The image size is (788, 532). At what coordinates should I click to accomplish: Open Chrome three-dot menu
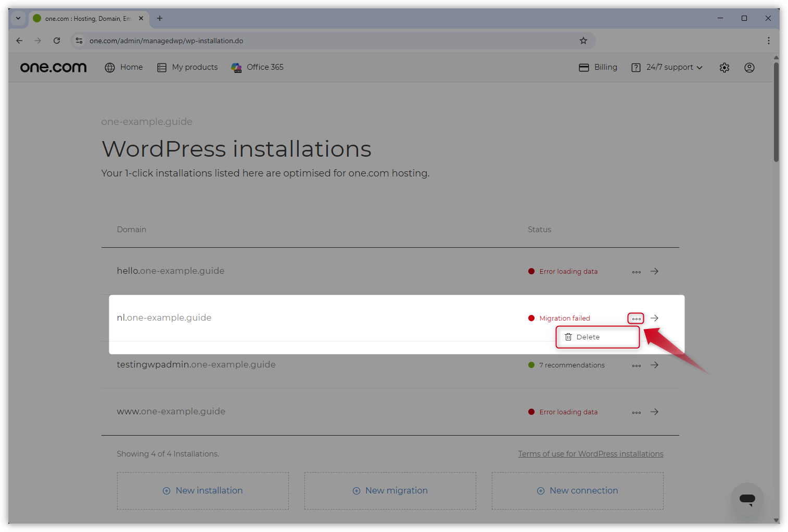tap(769, 41)
